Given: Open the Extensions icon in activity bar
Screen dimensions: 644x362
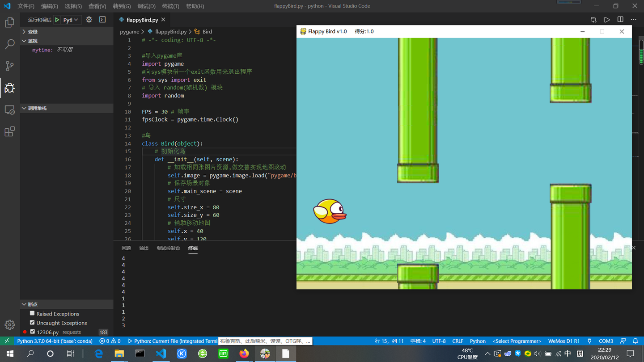Looking at the screenshot, I should pyautogui.click(x=9, y=131).
